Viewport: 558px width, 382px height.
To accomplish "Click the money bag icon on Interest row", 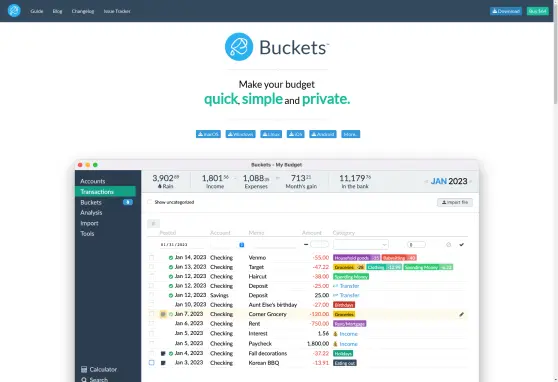I will point(335,334).
